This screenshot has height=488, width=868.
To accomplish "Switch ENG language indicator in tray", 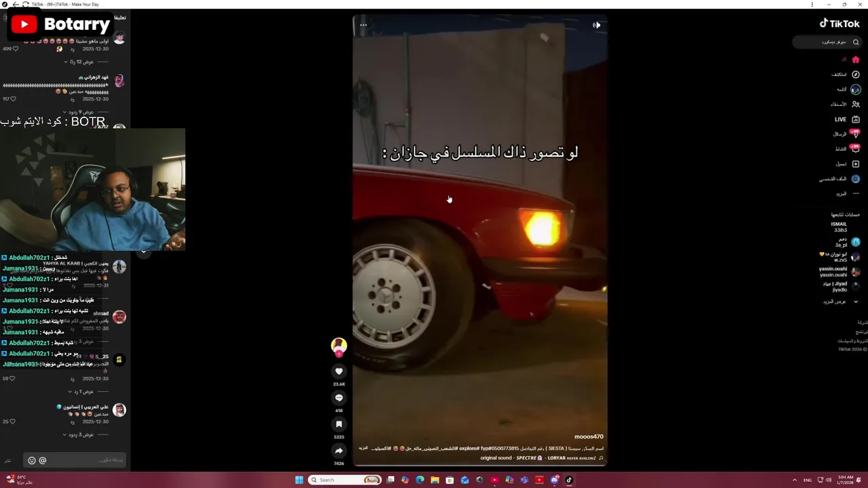I will click(807, 480).
